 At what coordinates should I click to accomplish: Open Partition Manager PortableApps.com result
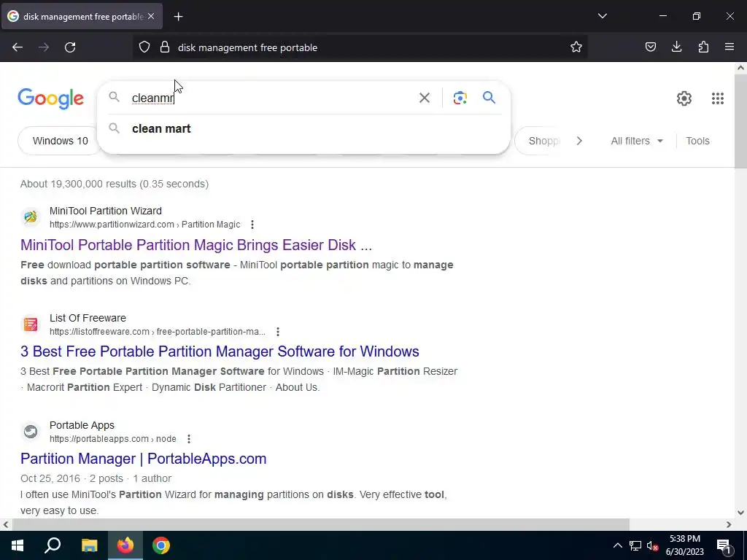[x=144, y=459]
